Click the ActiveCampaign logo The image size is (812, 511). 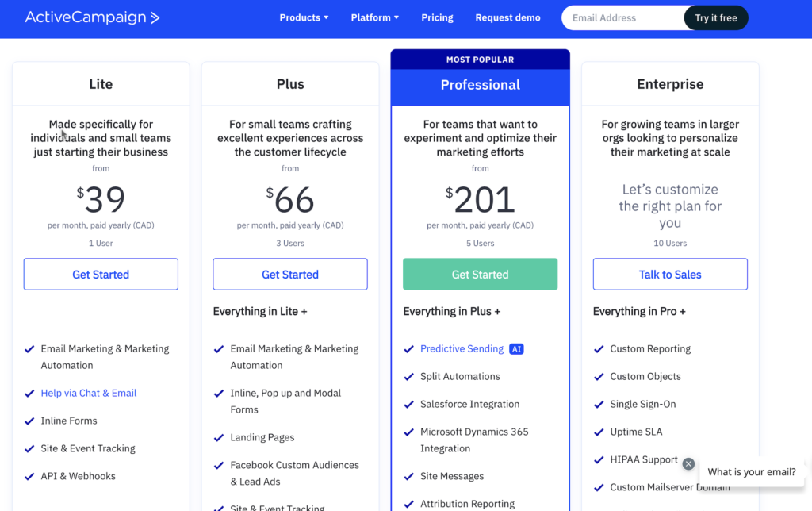92,17
